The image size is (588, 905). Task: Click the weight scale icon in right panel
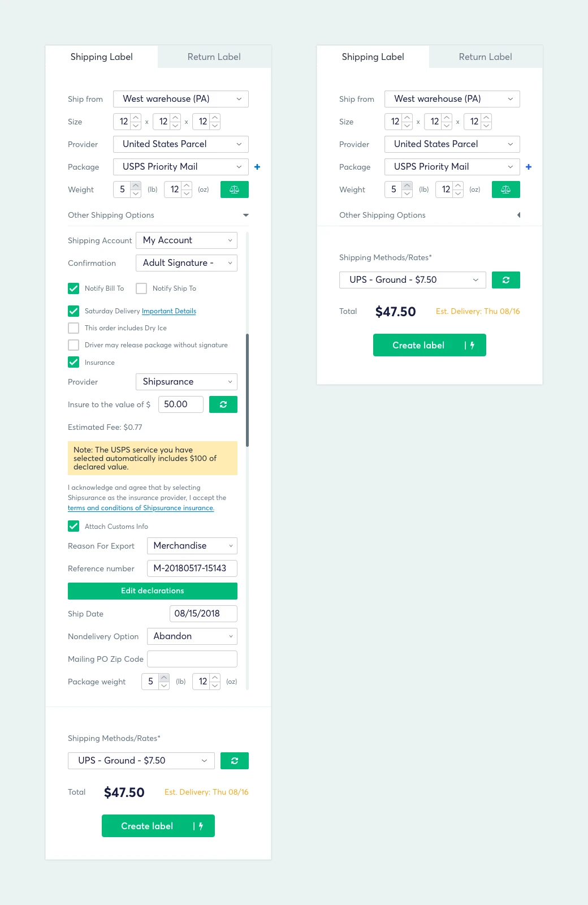[x=506, y=189]
